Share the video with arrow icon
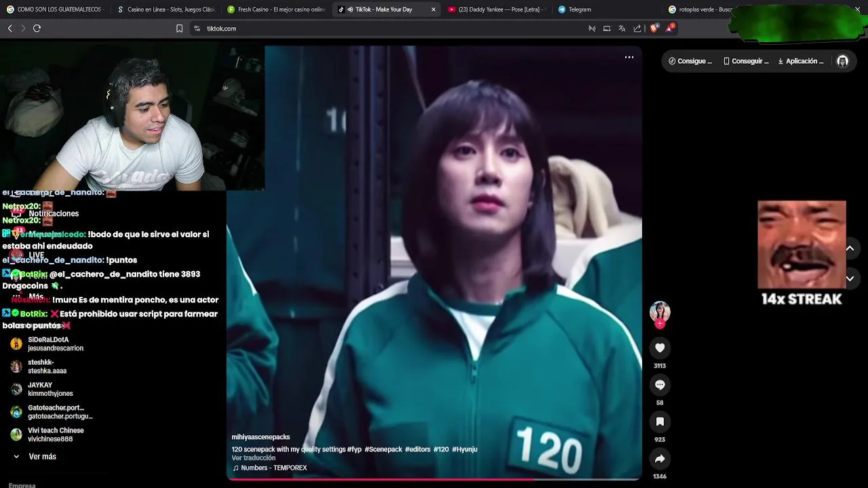 pyautogui.click(x=660, y=459)
